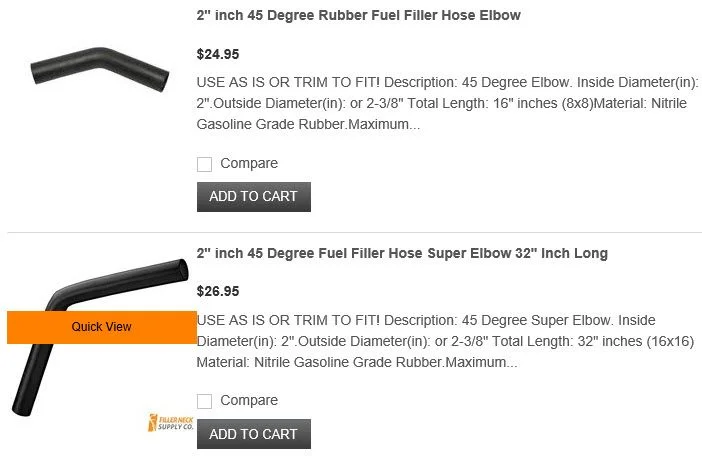
Task: Click the Filler Neck Supply Co. logo
Action: tap(167, 423)
